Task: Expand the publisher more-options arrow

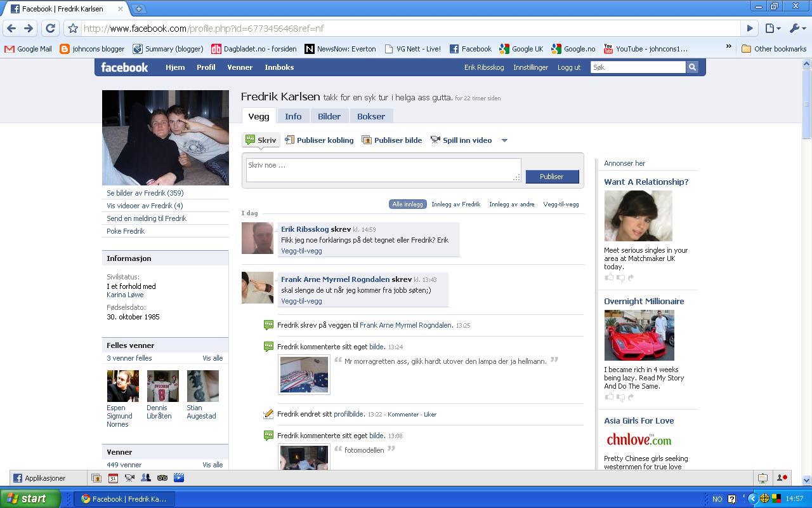Action: [504, 140]
